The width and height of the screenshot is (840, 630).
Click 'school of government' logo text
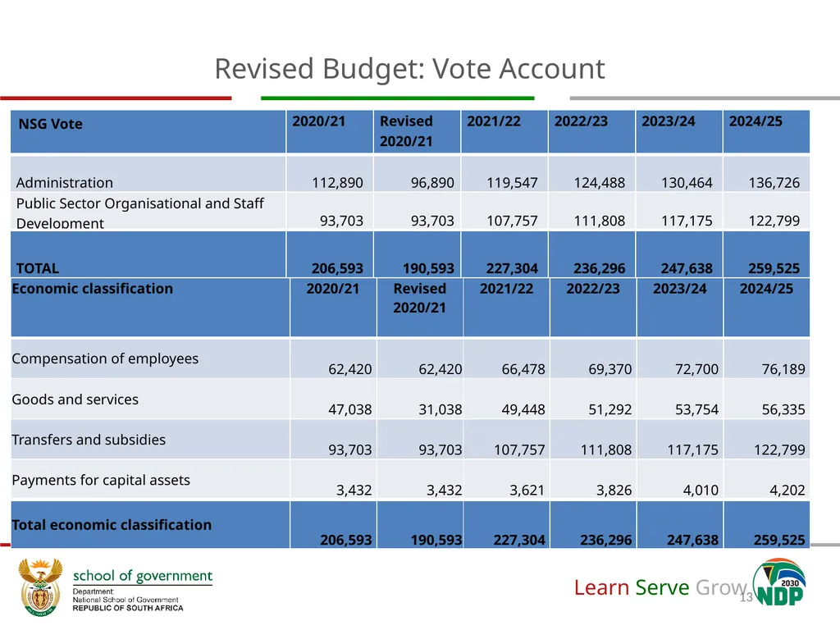[x=143, y=576]
